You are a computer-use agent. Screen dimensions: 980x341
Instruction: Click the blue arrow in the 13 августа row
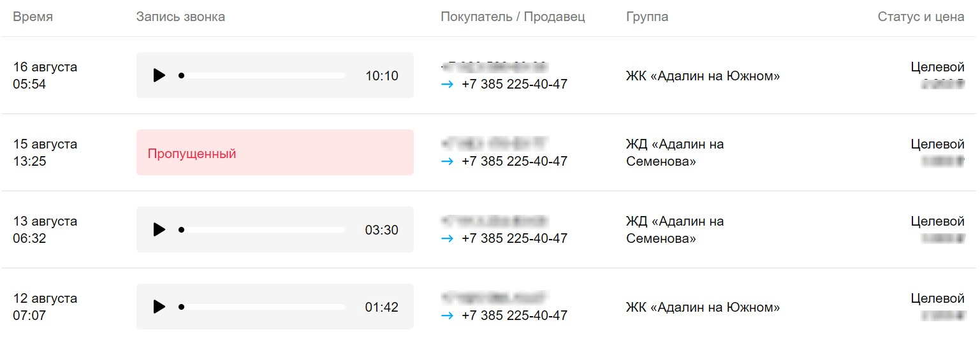(447, 238)
